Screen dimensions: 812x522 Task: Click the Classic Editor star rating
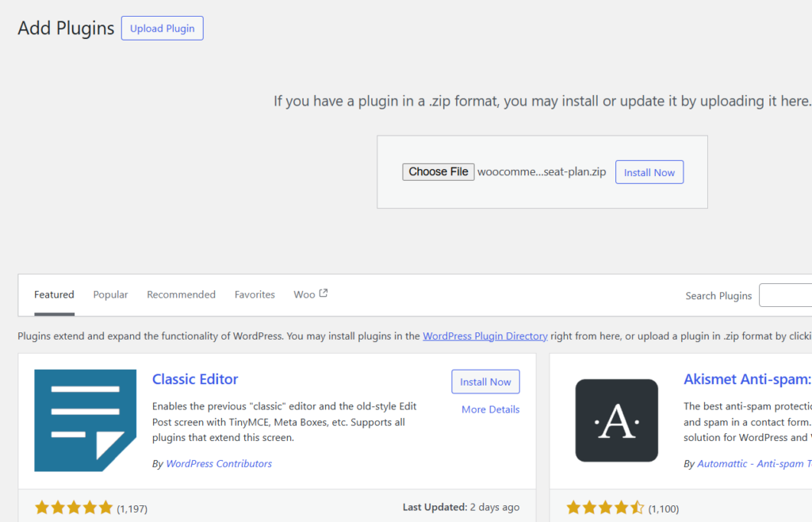point(74,508)
